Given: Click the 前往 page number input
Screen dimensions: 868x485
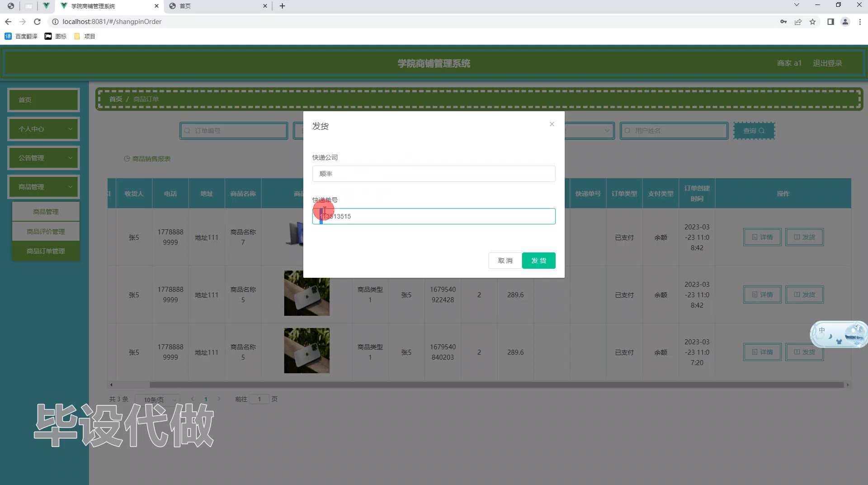Looking at the screenshot, I should (259, 399).
